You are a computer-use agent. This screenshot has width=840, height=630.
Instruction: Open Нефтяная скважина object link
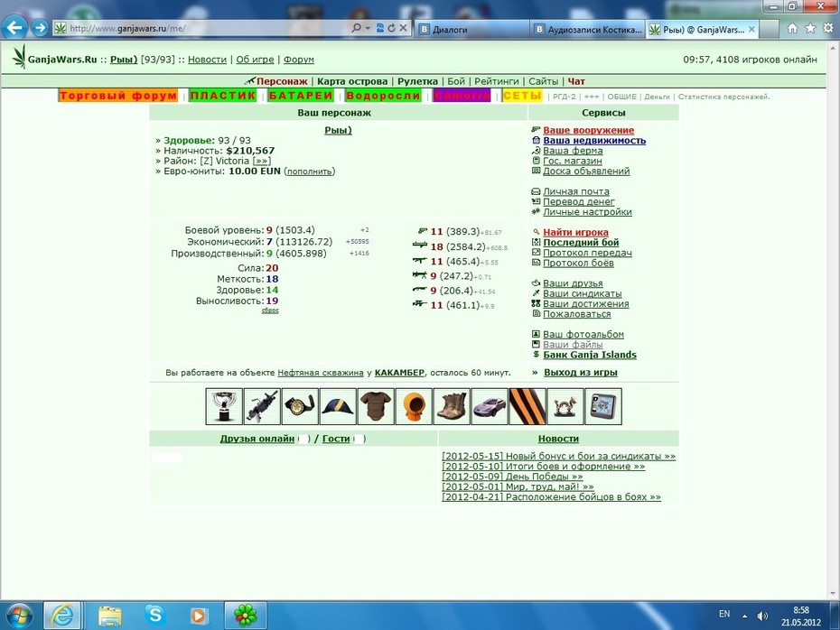tap(321, 373)
